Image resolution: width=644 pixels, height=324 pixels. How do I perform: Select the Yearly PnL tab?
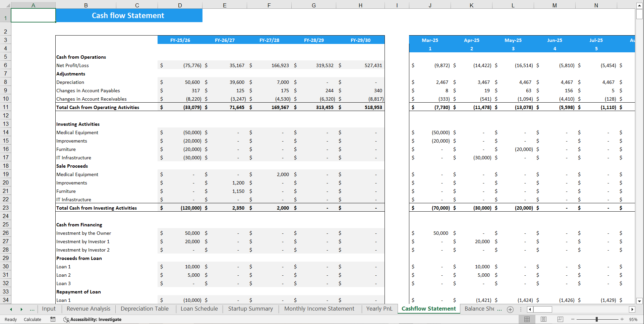point(379,309)
